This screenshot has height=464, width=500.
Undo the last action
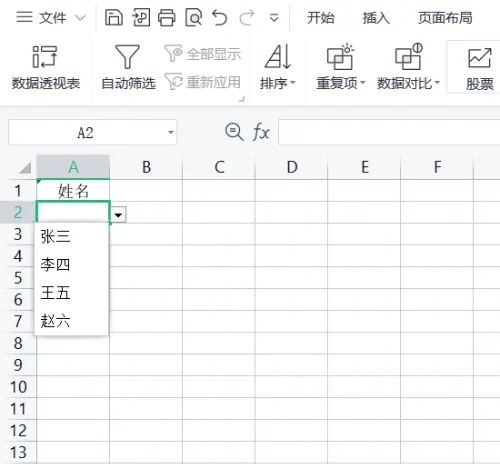pos(219,17)
